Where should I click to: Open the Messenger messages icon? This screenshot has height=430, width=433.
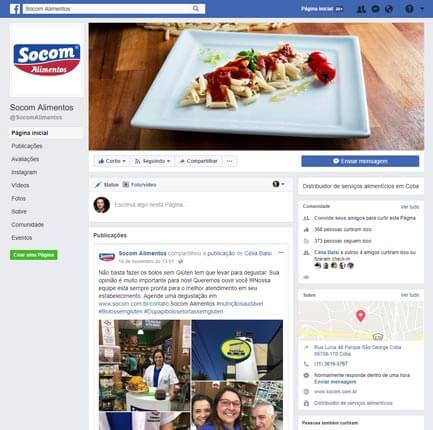pos(375,9)
